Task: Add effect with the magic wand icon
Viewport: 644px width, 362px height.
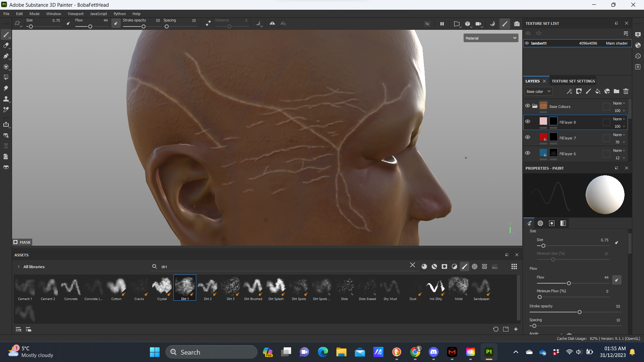Action: coord(570,91)
